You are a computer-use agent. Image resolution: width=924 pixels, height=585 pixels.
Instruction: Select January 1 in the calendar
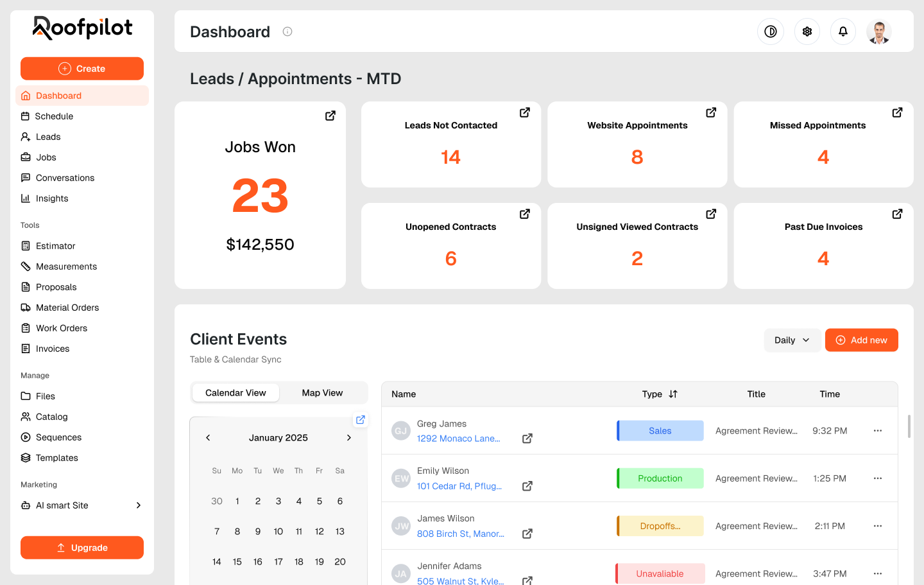pos(237,502)
